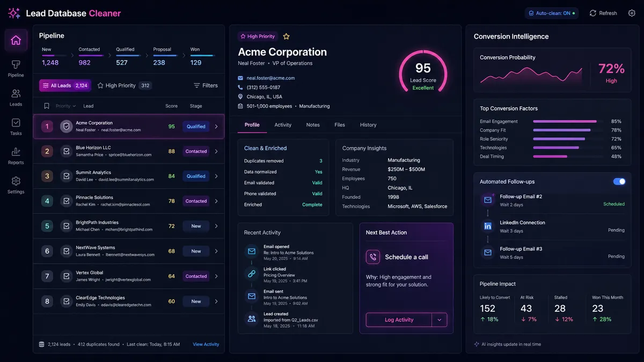Click the Lead Database Cleaner logo icon
The image size is (644, 362).
(14, 13)
